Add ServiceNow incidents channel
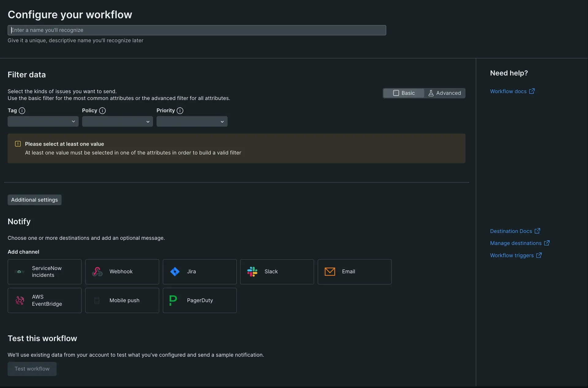 click(x=44, y=272)
